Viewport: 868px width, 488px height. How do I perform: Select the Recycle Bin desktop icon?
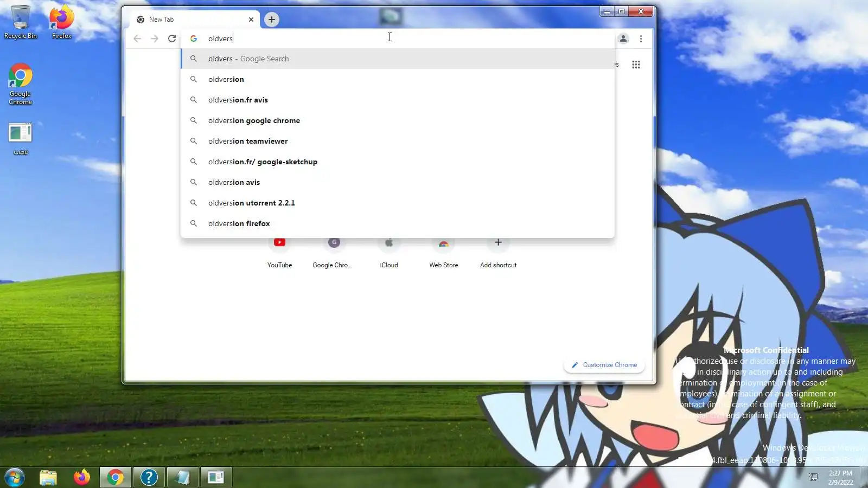coord(21,22)
